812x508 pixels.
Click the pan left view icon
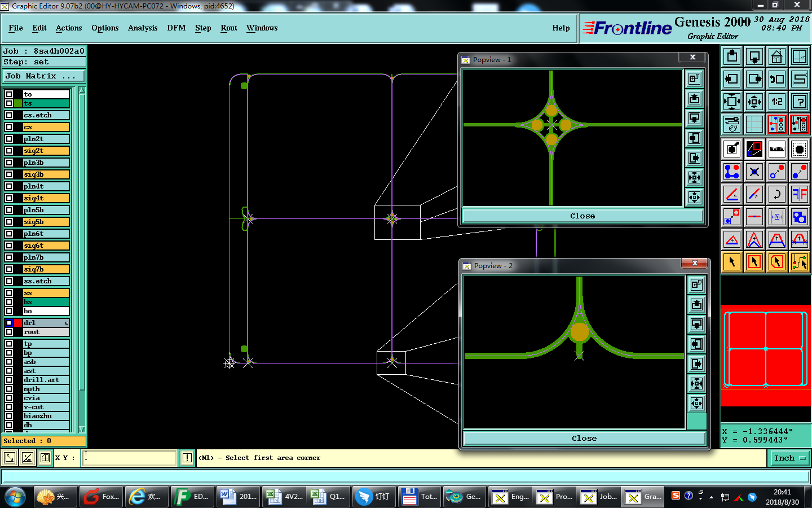(732, 79)
